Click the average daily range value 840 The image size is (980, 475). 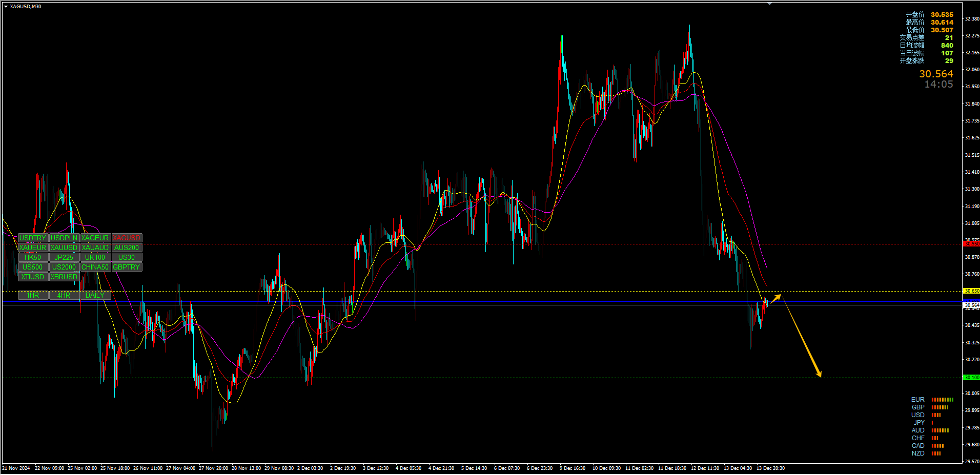[x=947, y=46]
